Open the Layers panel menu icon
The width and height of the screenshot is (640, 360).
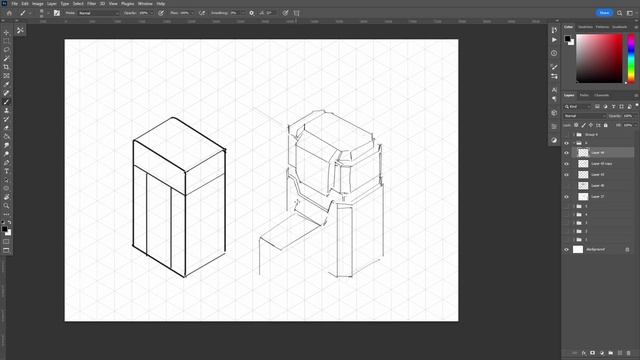tap(636, 95)
